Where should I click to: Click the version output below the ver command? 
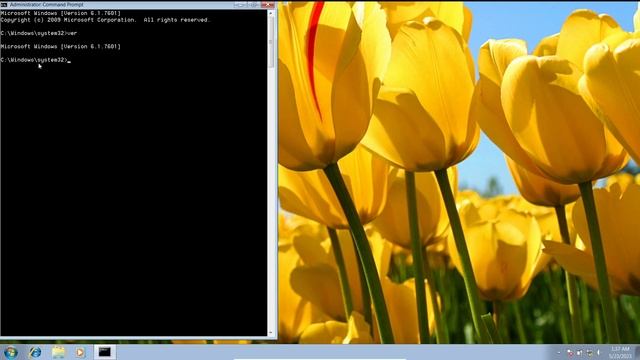coord(61,47)
